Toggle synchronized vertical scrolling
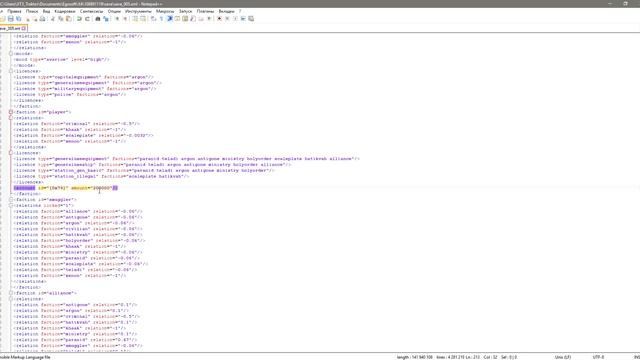640x360 pixels. coord(135,19)
